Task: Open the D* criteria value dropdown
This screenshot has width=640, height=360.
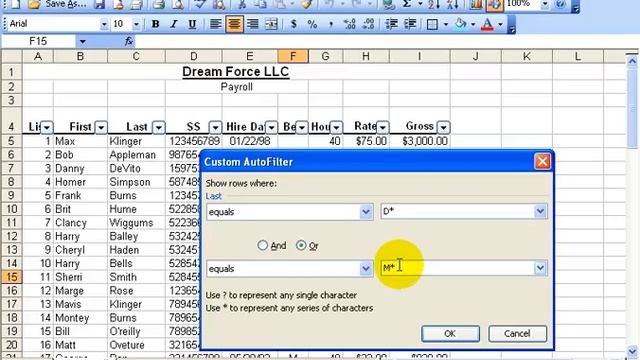Action: [540, 211]
